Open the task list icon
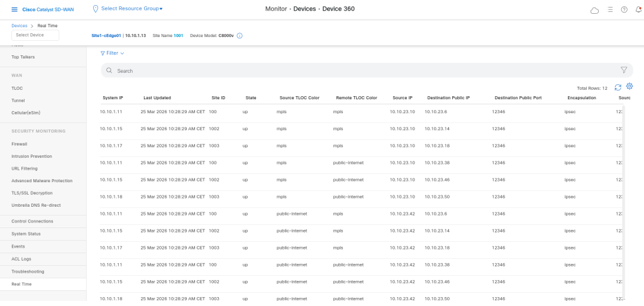This screenshot has height=306, width=644. (x=610, y=9)
